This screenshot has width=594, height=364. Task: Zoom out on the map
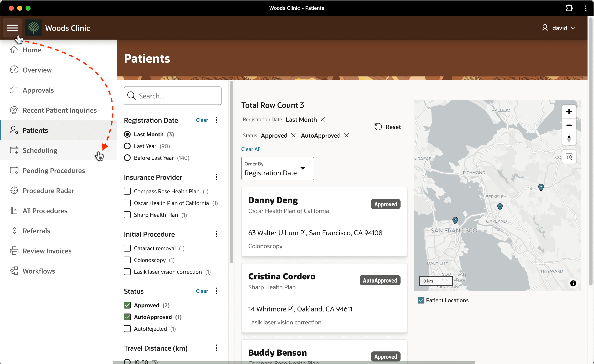569,125
